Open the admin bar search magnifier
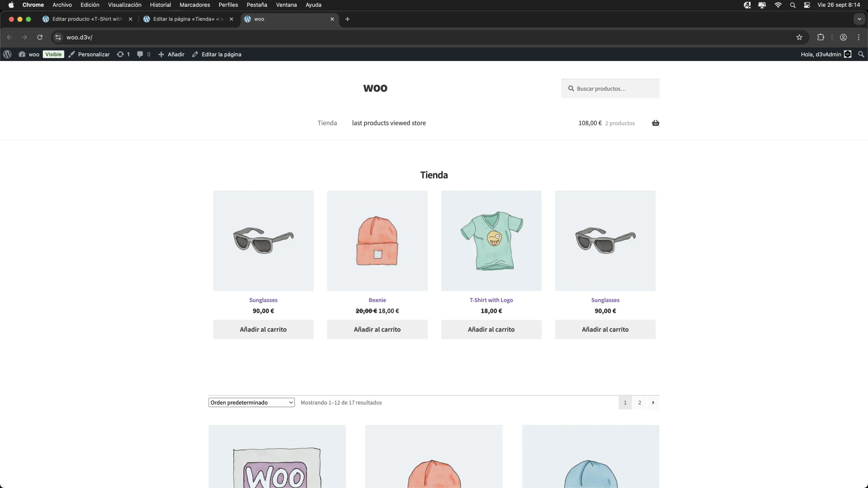This screenshot has width=868, height=488. [x=861, y=54]
